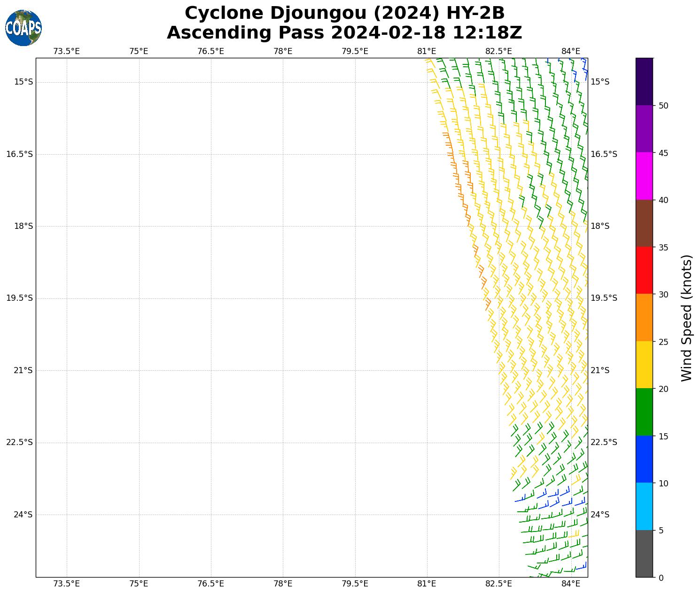Click the 78°E label on the top axis
Image resolution: width=700 pixels, height=594 pixels.
(x=283, y=51)
